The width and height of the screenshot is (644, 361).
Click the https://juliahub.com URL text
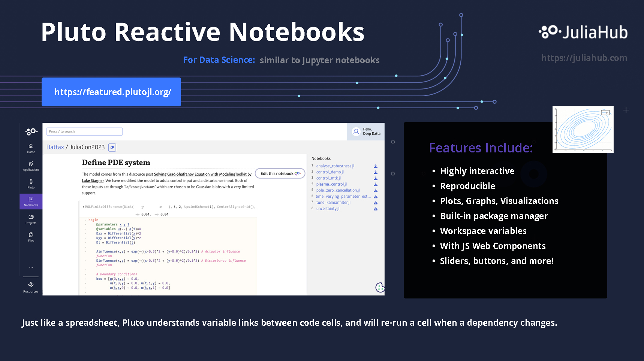point(584,58)
